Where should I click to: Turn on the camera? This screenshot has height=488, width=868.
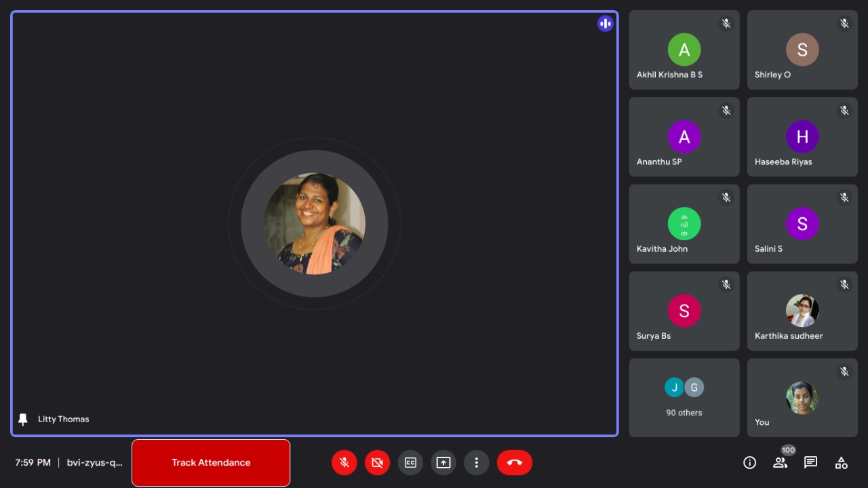(x=378, y=463)
